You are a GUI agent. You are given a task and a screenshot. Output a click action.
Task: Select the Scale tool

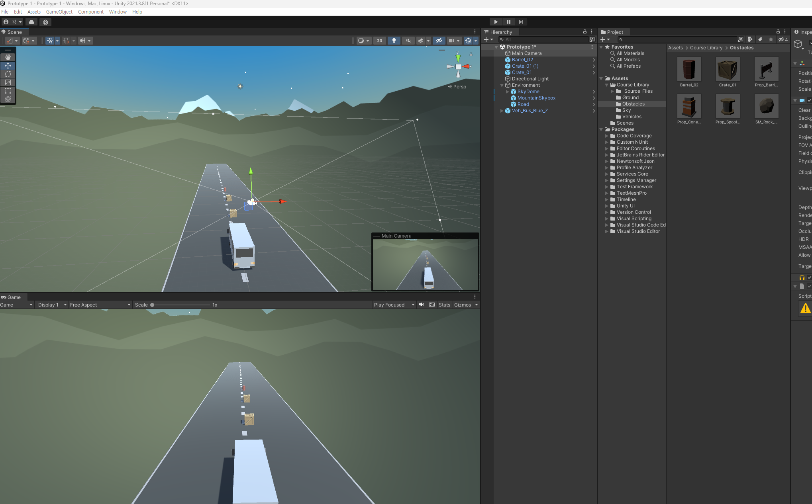click(x=8, y=82)
